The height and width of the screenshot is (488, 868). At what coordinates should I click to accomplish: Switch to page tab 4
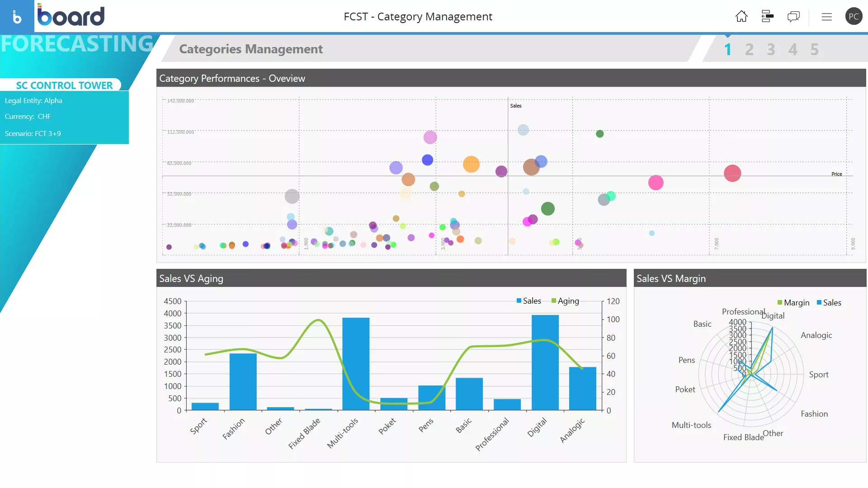[793, 49]
